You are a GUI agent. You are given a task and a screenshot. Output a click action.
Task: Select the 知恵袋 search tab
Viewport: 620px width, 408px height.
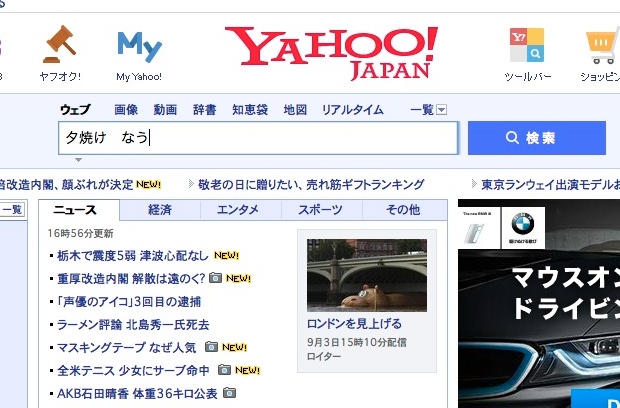[250, 110]
